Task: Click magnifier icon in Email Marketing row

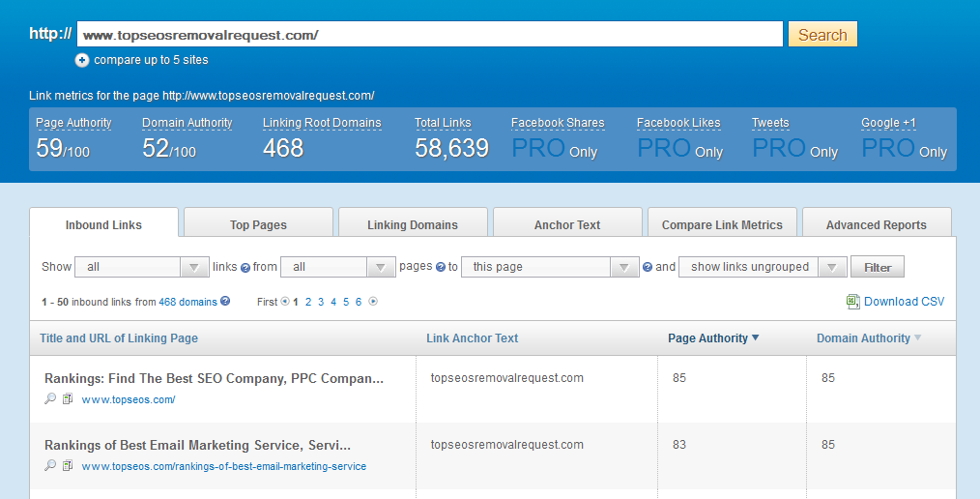Action: click(50, 465)
